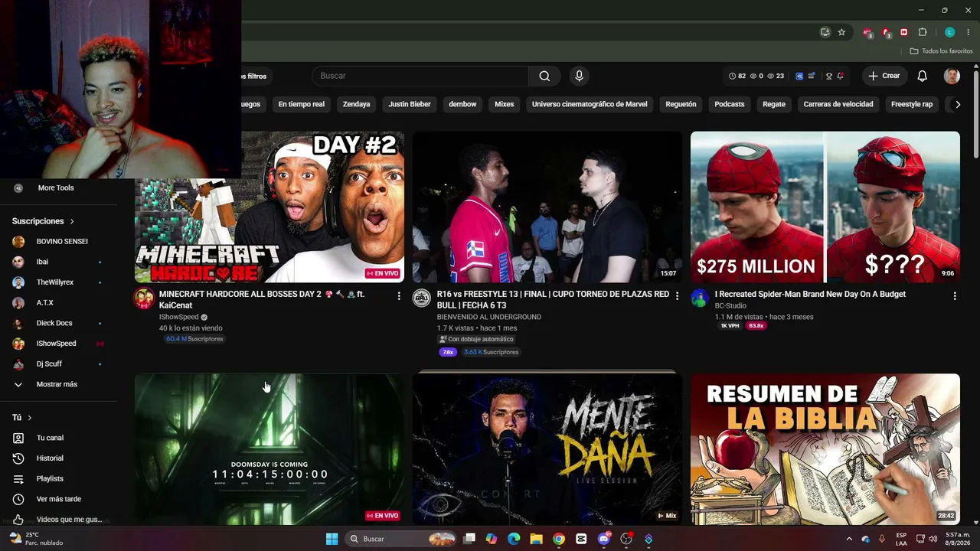Click the Crear button
This screenshot has height=551, width=980.
pos(884,76)
